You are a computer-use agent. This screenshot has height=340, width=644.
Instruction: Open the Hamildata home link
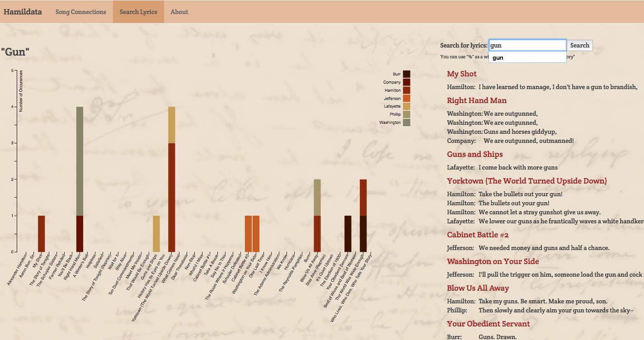point(23,12)
